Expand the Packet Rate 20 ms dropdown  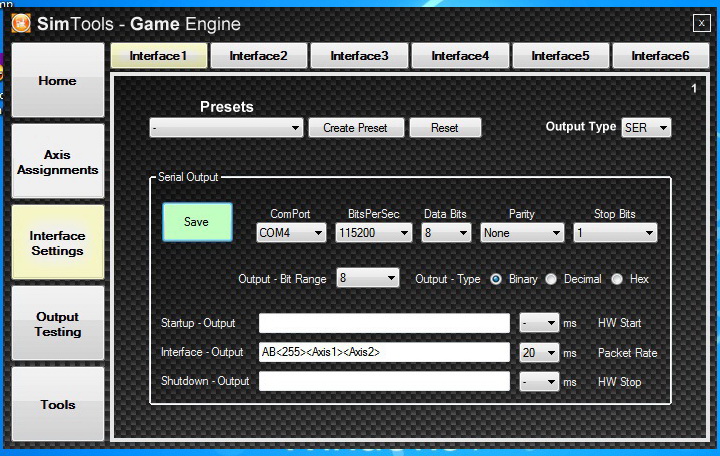(539, 353)
